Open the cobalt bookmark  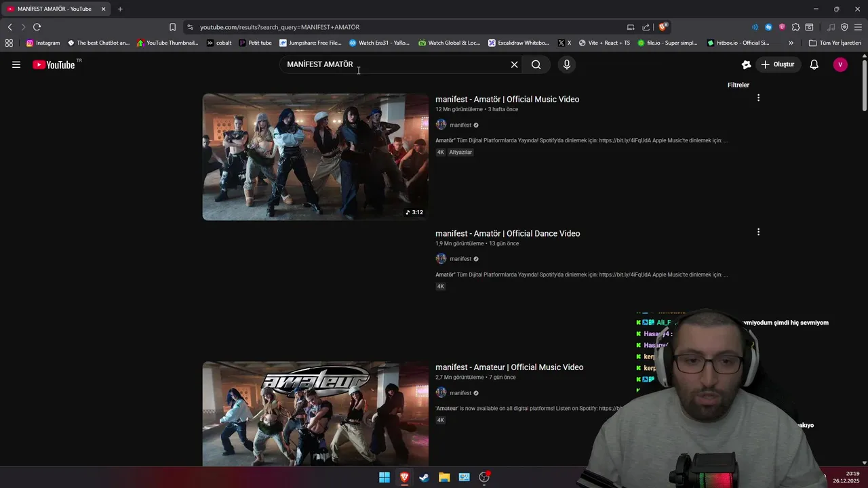tap(219, 43)
